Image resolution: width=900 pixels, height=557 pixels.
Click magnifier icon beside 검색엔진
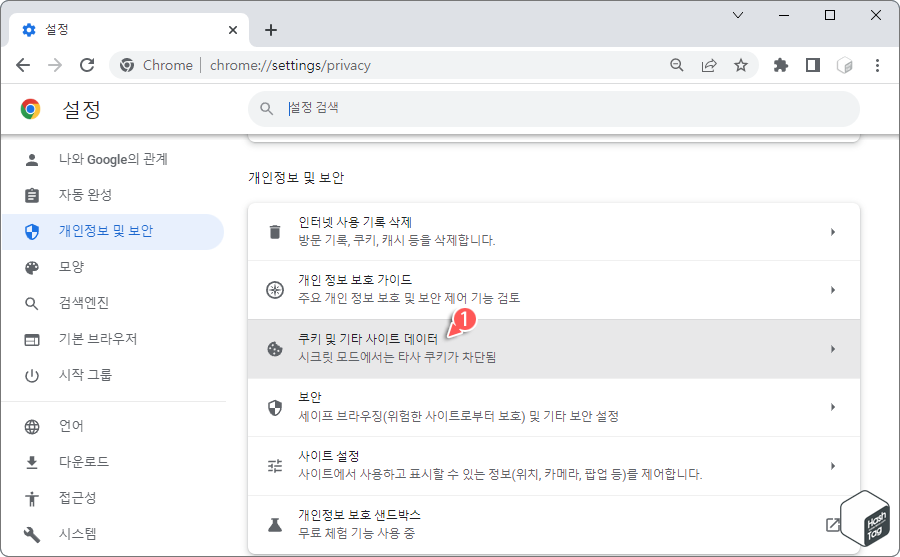point(32,304)
